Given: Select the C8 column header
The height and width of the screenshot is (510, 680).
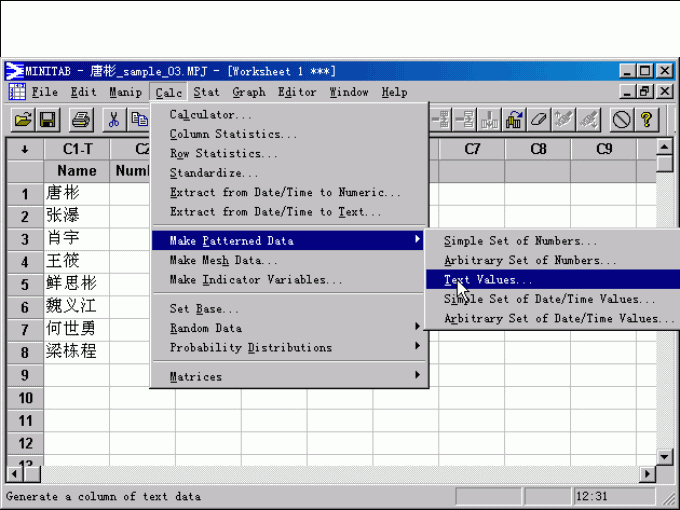Looking at the screenshot, I should click(538, 149).
